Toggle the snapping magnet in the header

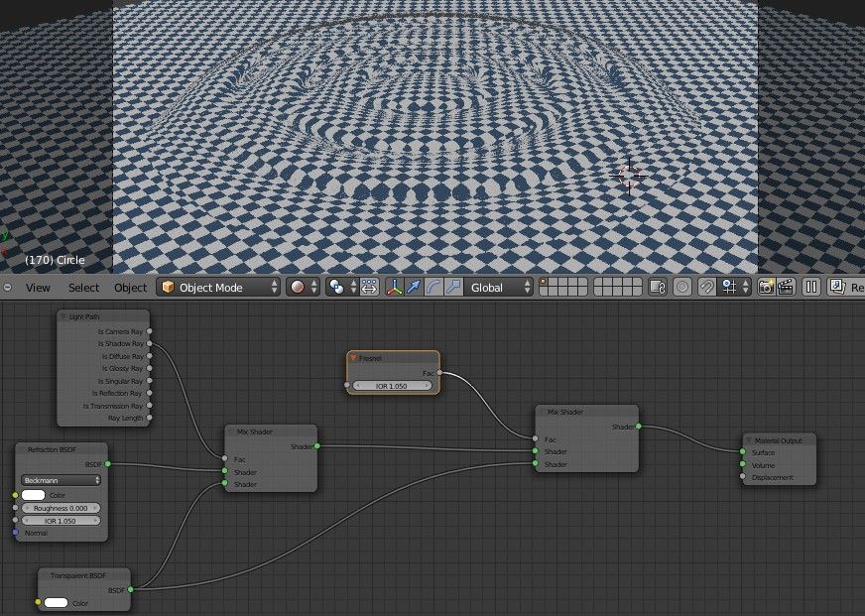coord(706,288)
